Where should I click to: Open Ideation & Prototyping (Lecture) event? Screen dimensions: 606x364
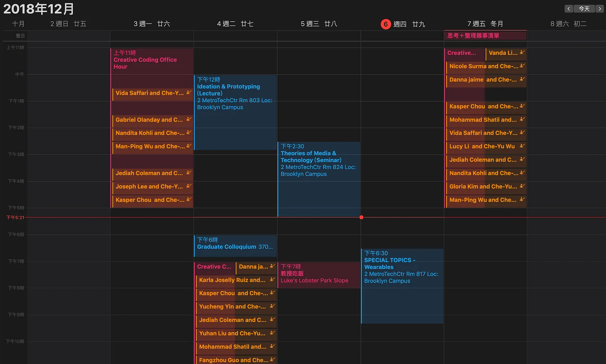pos(235,112)
